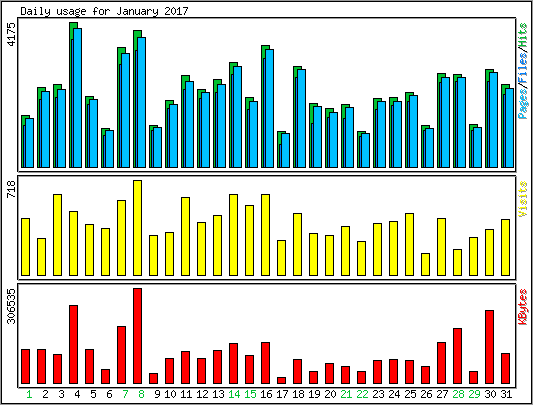Click the blue 'Files' legend word
533x405 pixels.
pyautogui.click(x=522, y=69)
